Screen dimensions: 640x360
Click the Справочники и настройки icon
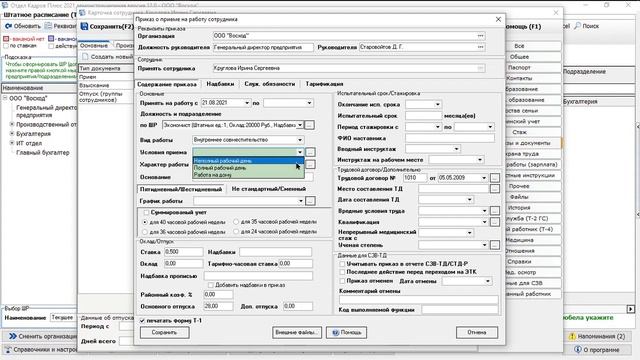coord(8,350)
